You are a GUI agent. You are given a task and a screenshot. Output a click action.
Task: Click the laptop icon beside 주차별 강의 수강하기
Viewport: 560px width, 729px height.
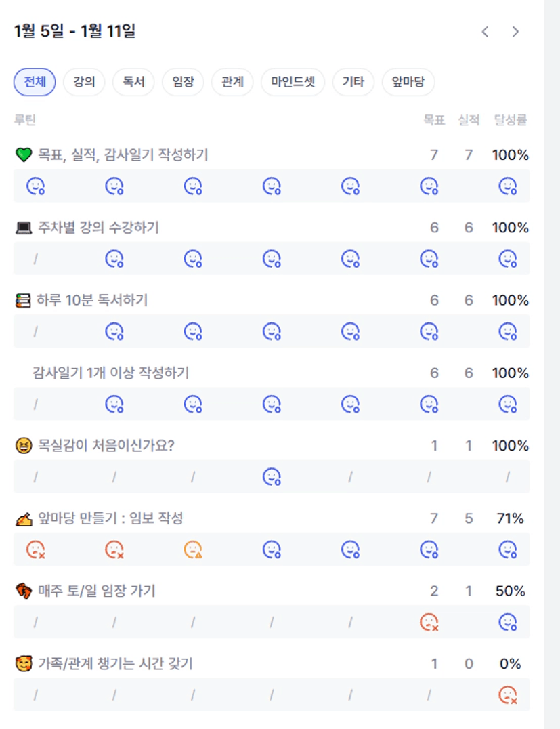tap(23, 228)
